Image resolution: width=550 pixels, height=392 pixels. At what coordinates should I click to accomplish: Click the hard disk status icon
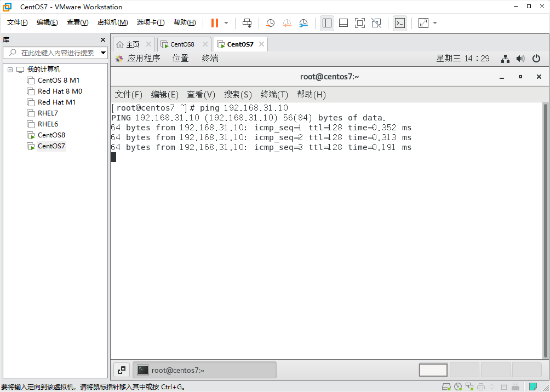446,387
